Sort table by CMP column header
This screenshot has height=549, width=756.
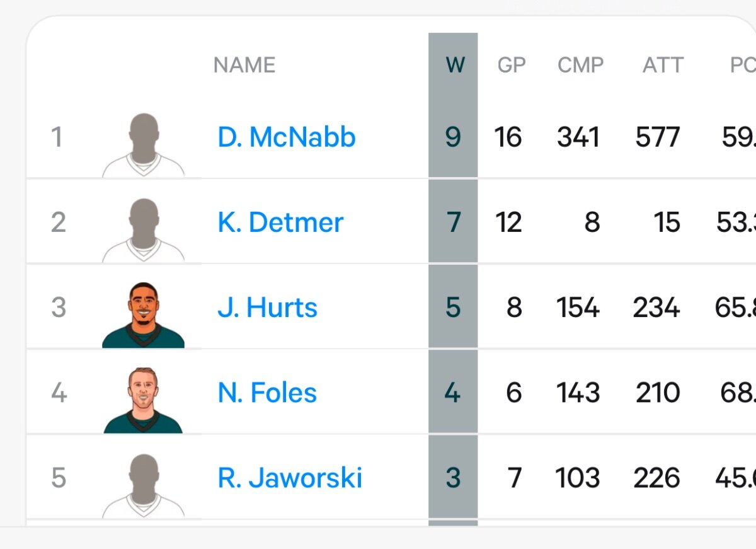[x=580, y=65]
